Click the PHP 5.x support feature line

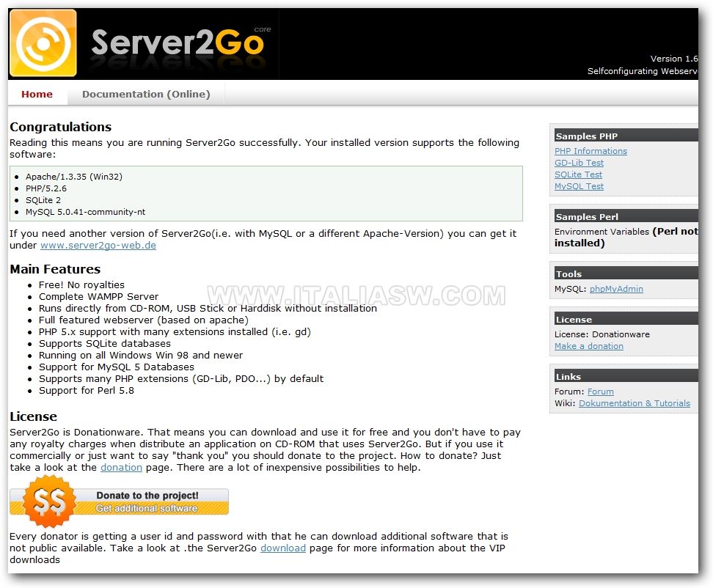175,332
